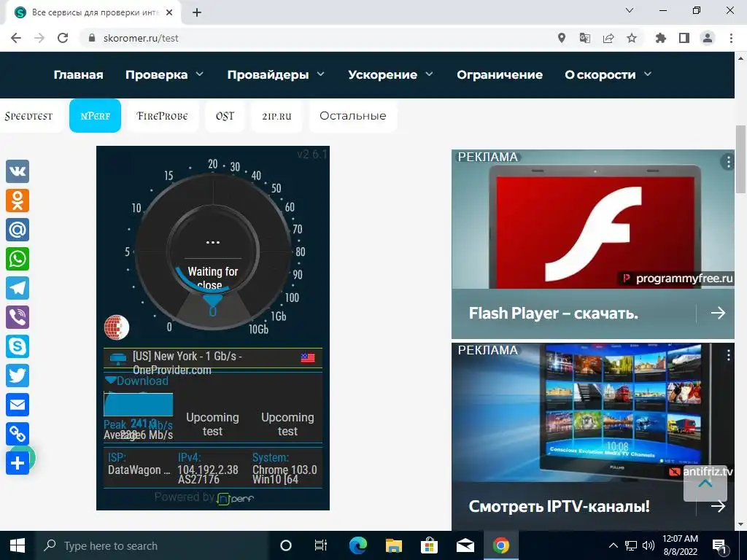Screen dimensions: 747x560
Task: Click browser back arrow
Action: pos(16,38)
